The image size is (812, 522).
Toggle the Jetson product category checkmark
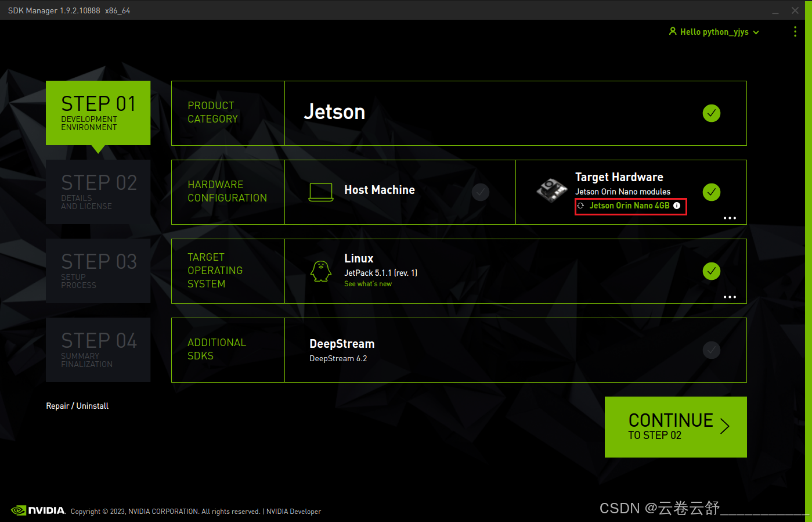coord(712,113)
